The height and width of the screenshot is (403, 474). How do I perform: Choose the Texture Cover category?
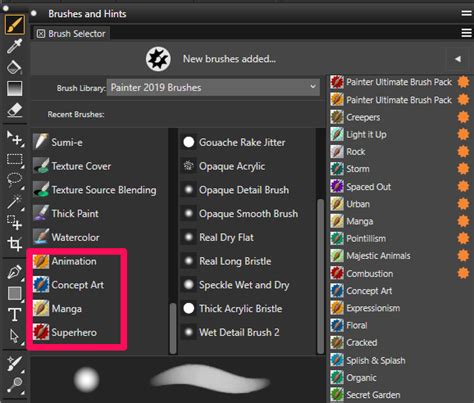[100, 166]
